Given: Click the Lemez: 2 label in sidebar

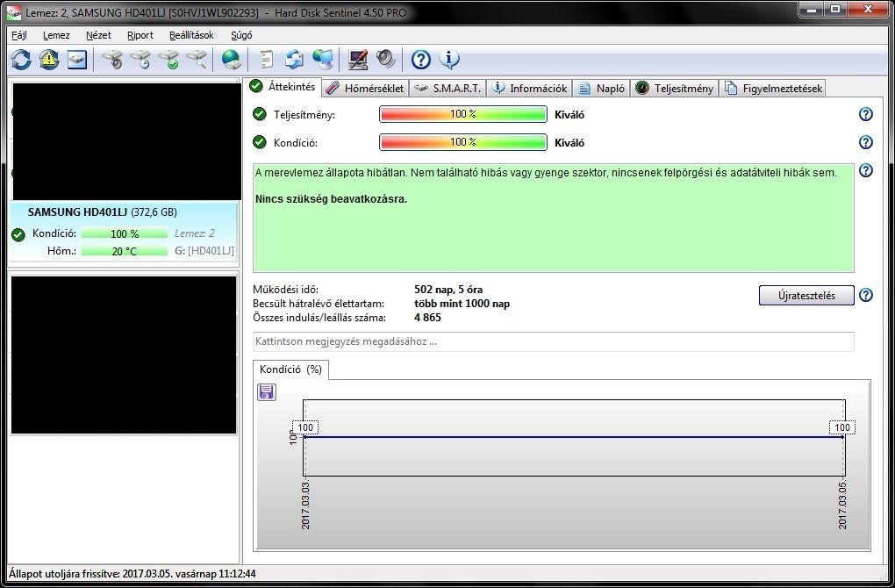Looking at the screenshot, I should coord(195,233).
